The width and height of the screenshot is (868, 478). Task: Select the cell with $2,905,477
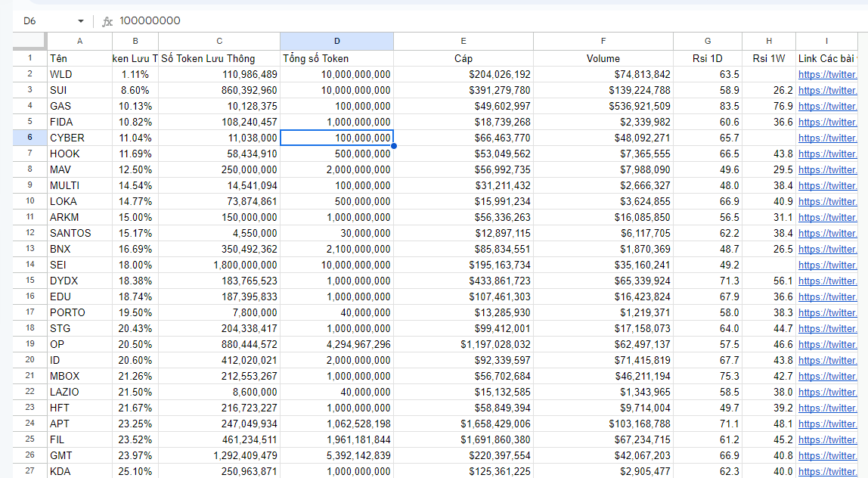(x=603, y=471)
